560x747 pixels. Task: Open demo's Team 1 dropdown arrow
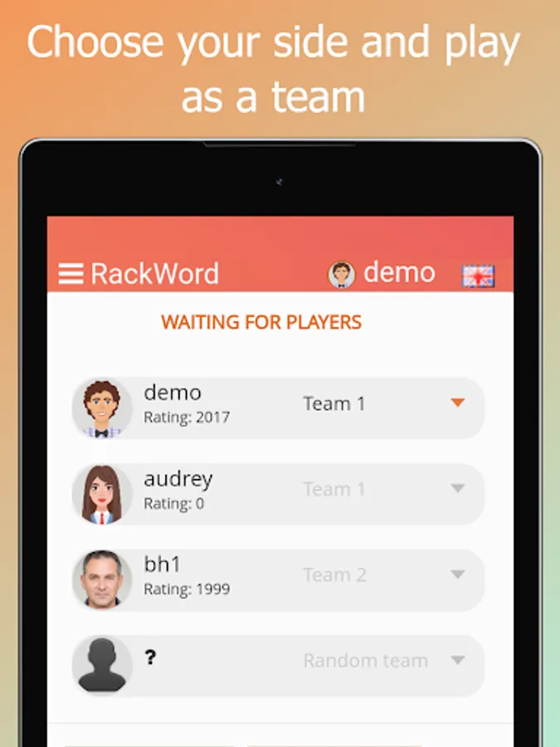coord(458,403)
